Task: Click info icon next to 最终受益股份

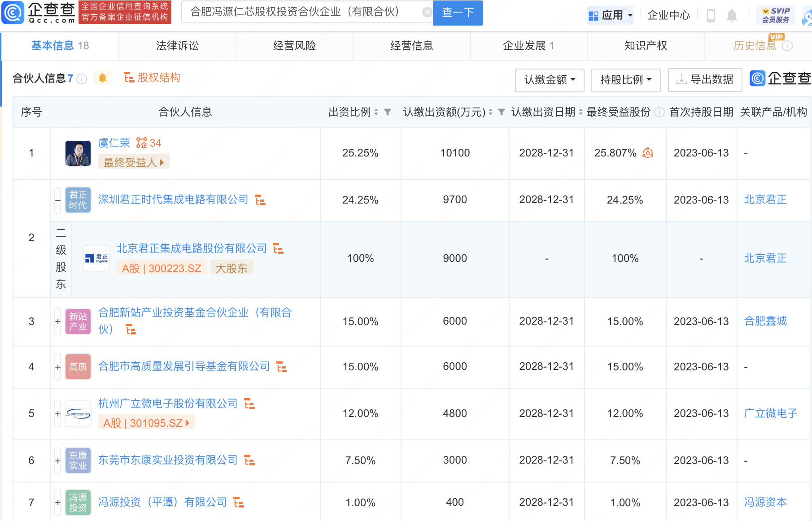Action: (659, 112)
